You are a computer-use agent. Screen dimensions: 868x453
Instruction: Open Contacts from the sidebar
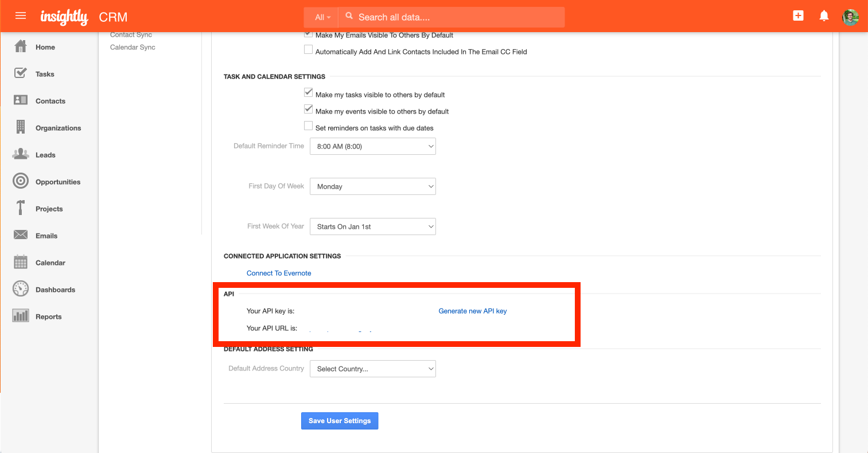tap(50, 100)
